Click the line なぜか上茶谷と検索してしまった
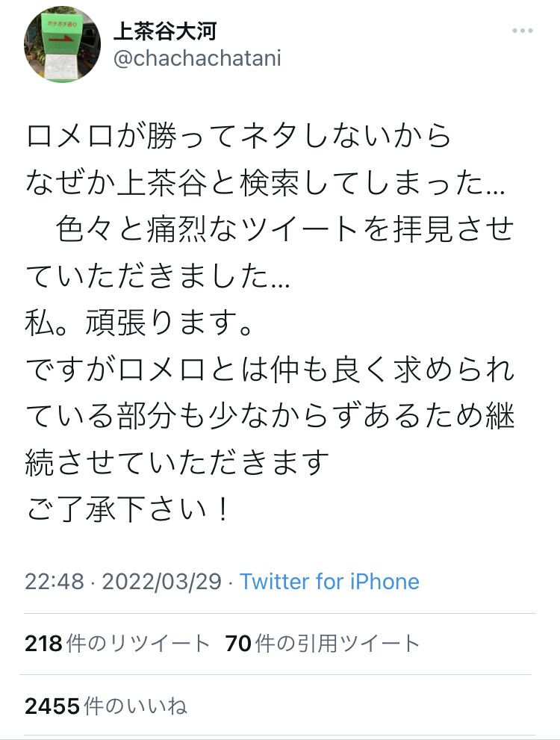Screen dimensions: 560x740 [x=266, y=183]
